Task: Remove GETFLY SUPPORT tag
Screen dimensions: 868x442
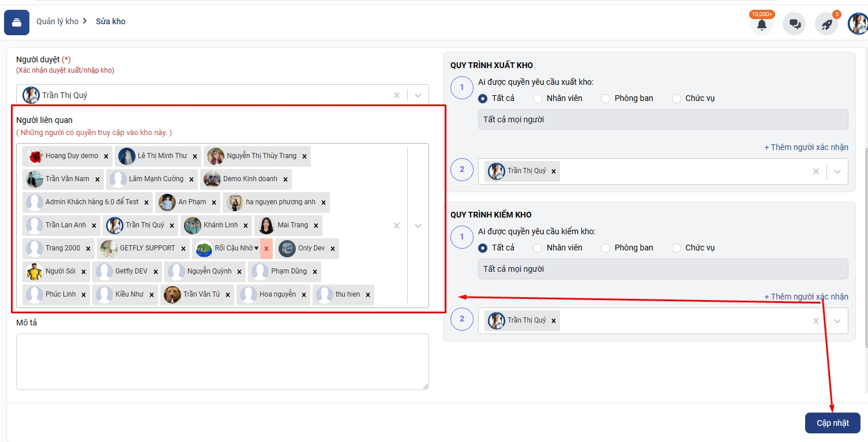Action: [x=183, y=249]
